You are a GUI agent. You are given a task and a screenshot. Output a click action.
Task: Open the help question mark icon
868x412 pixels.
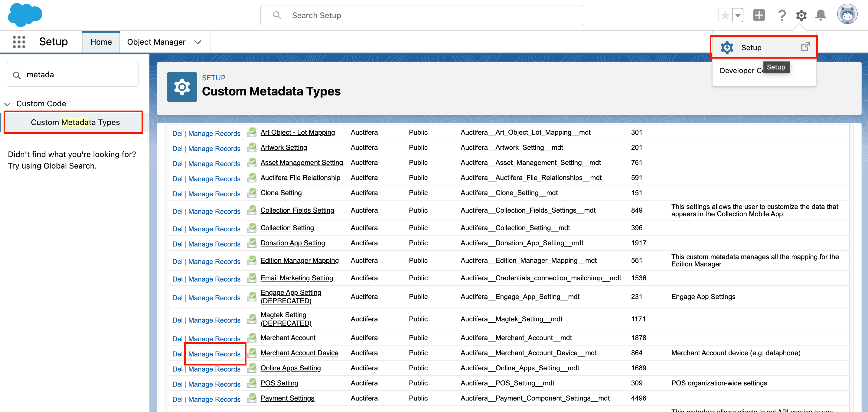pyautogui.click(x=782, y=15)
